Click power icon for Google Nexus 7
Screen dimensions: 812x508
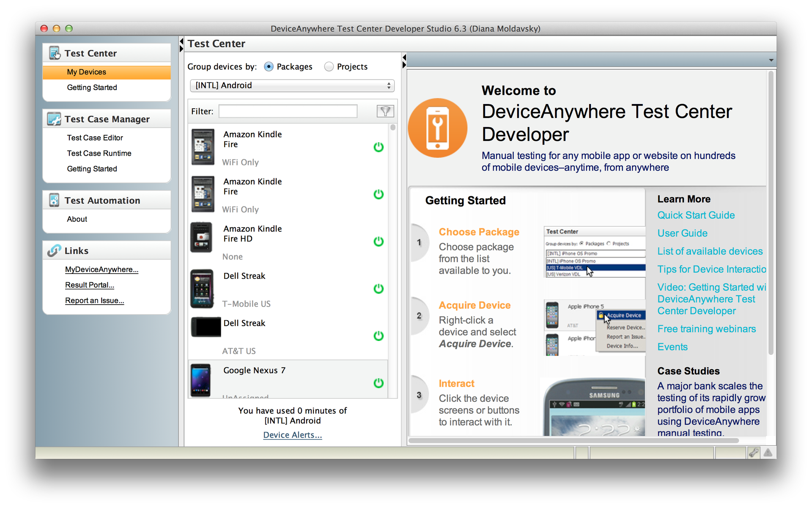[x=379, y=383]
